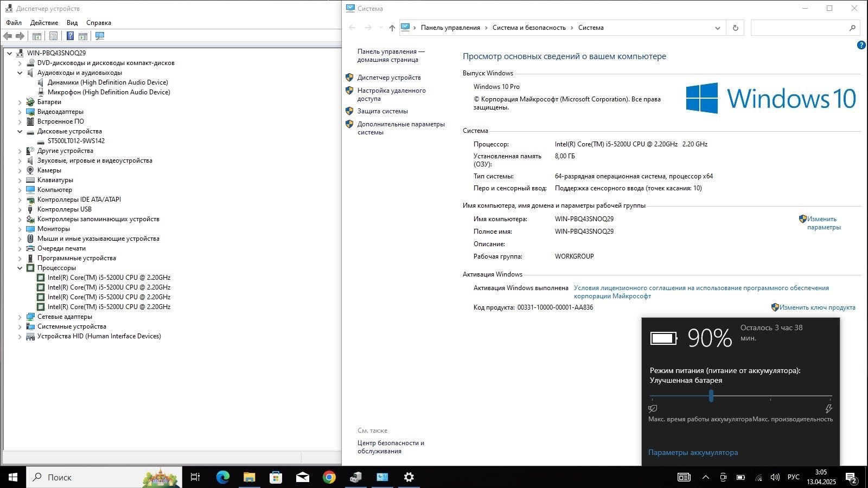Image resolution: width=868 pixels, height=488 pixels.
Task: Open the Windows Start button
Action: pyautogui.click(x=13, y=477)
